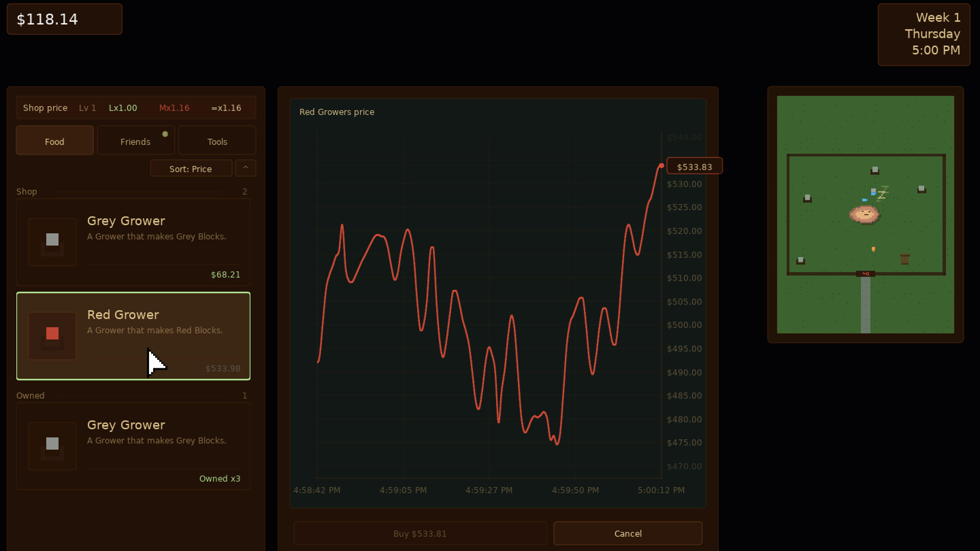This screenshot has height=551, width=980.
Task: Click the Red Grower red block icon
Action: [x=52, y=333]
